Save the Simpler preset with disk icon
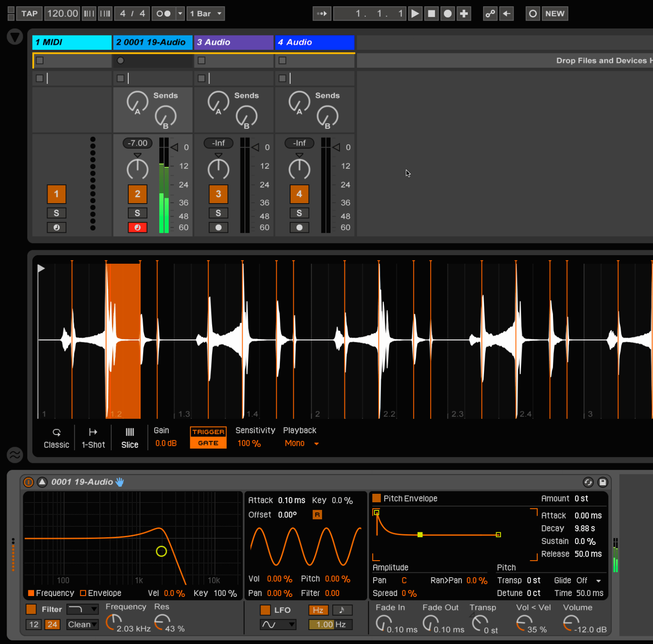 tap(603, 482)
